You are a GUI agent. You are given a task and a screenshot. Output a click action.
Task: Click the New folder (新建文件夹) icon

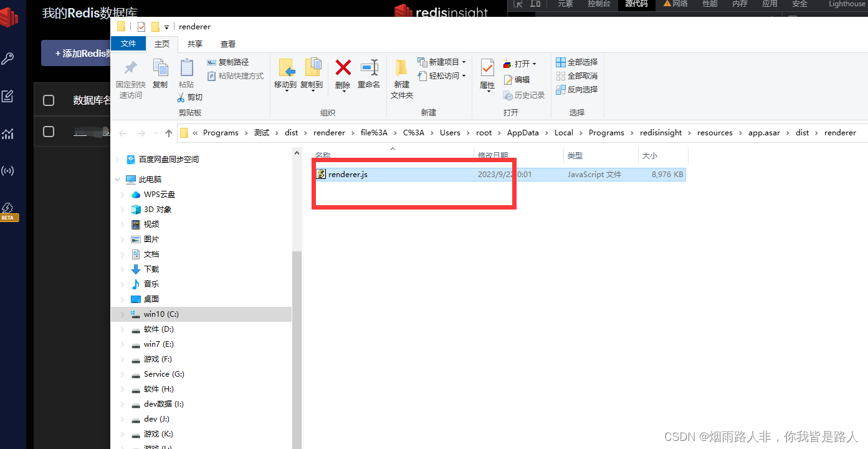click(x=402, y=67)
